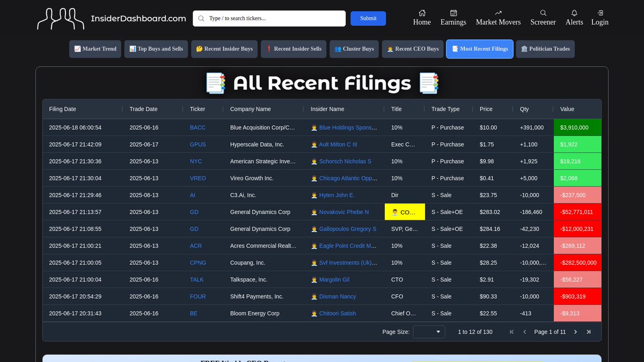Open VREO ticker link

[197, 178]
